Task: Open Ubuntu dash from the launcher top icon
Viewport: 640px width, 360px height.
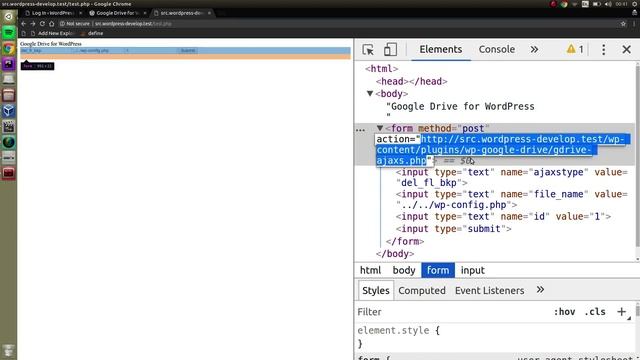Action: pyautogui.click(x=9, y=17)
